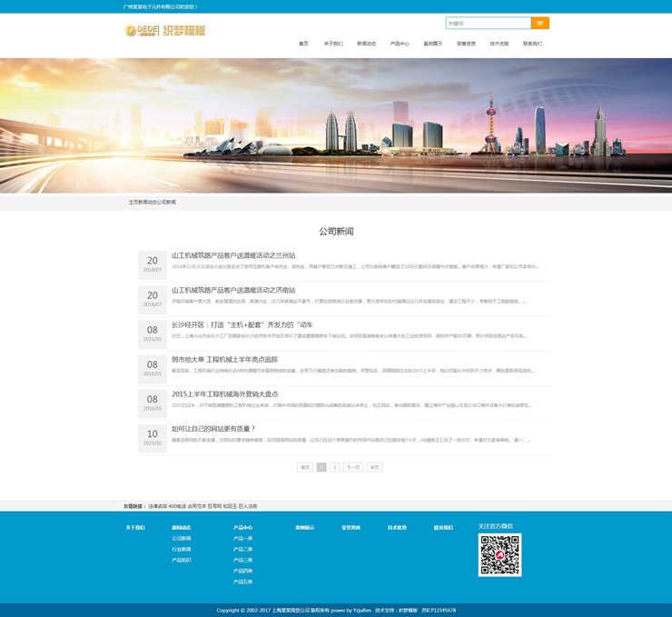
Task: Read article 如何让自己的网站更有质量
Action: pyautogui.click(x=213, y=428)
